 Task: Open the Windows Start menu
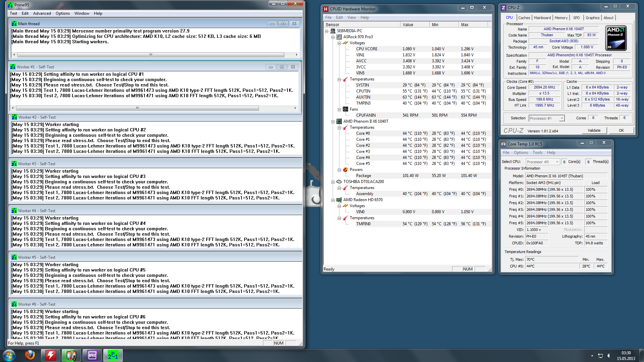(x=9, y=355)
